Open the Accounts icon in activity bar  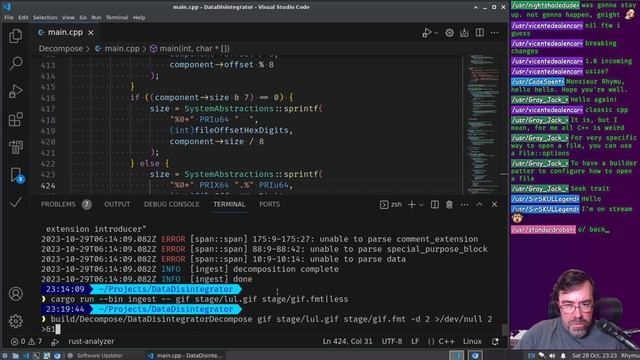point(16,294)
